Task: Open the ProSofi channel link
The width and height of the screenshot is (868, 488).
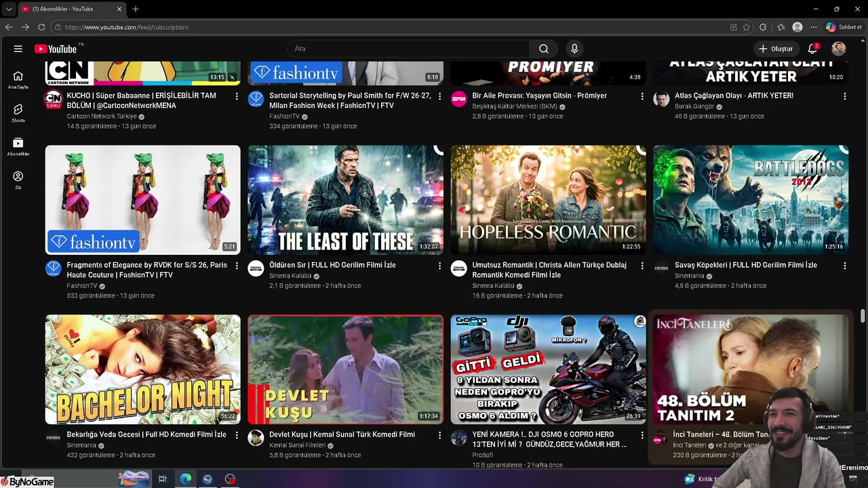Action: [483, 455]
